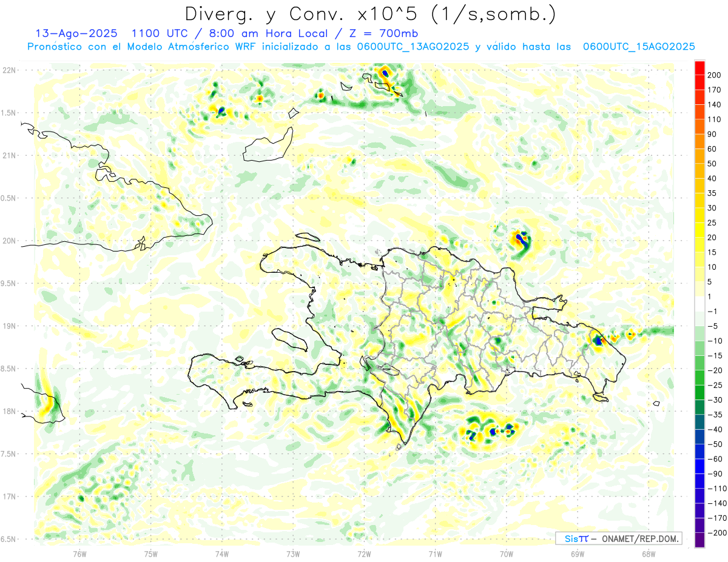
Task: Click the 68W longitude label
Action: pyautogui.click(x=649, y=554)
